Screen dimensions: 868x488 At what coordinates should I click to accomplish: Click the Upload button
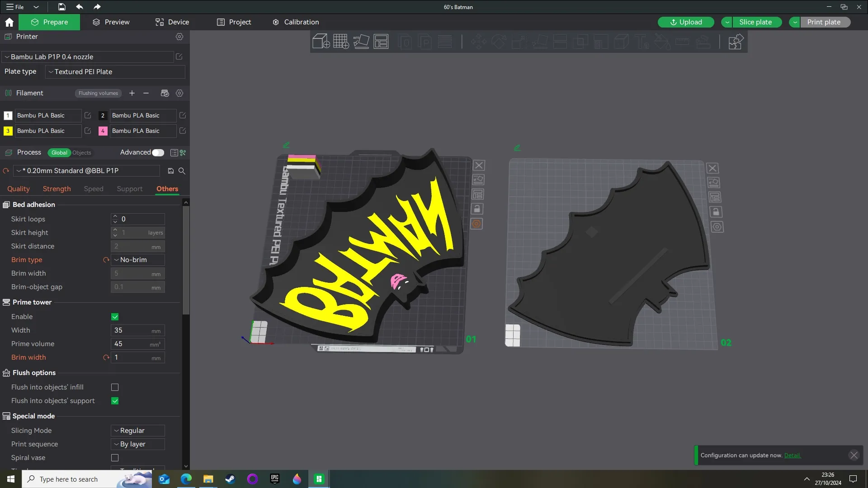point(686,22)
